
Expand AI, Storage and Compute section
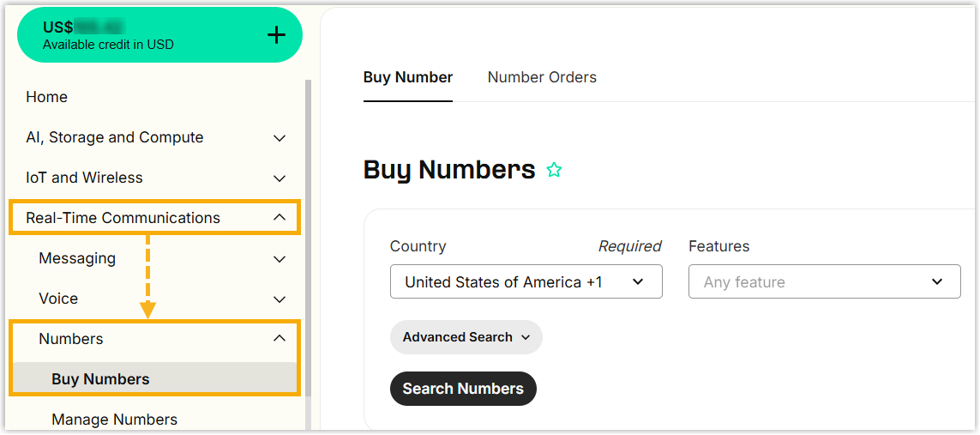[280, 138]
